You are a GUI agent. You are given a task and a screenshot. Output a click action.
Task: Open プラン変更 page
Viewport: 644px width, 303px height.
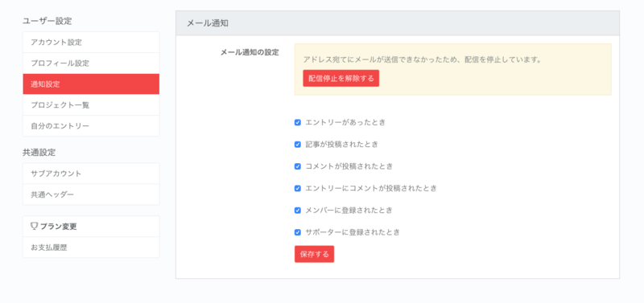[x=91, y=227]
